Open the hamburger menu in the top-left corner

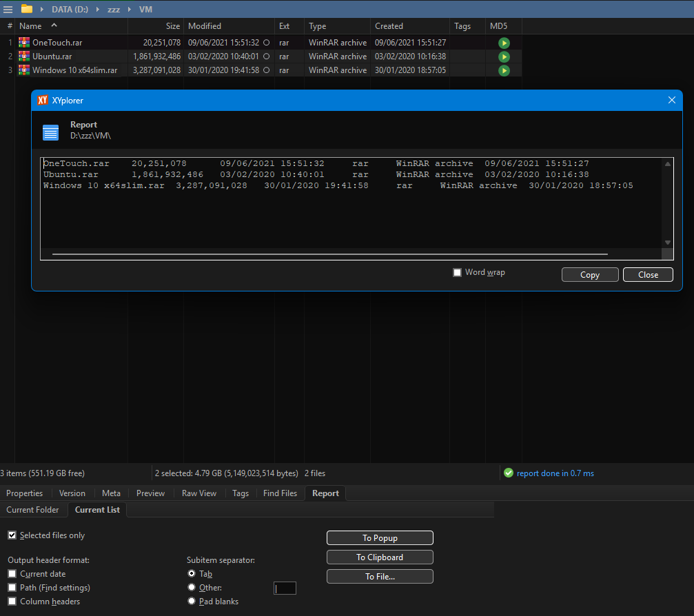(x=8, y=9)
